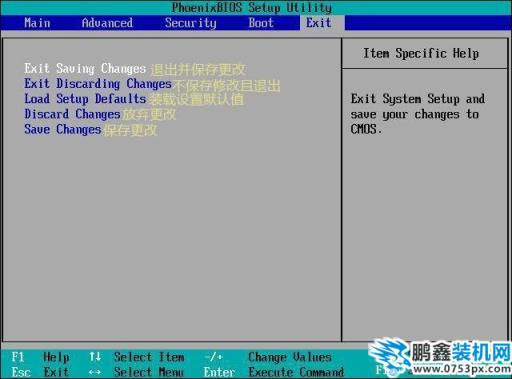This screenshot has height=379, width=512.
Task: Go to the Boot tab
Action: point(261,23)
